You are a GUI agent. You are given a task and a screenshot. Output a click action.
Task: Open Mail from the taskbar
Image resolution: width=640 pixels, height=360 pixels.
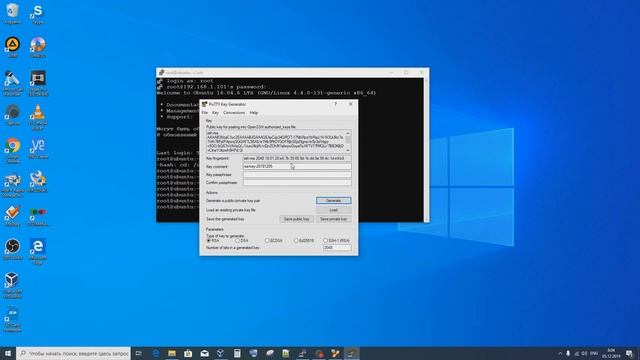click(204, 353)
